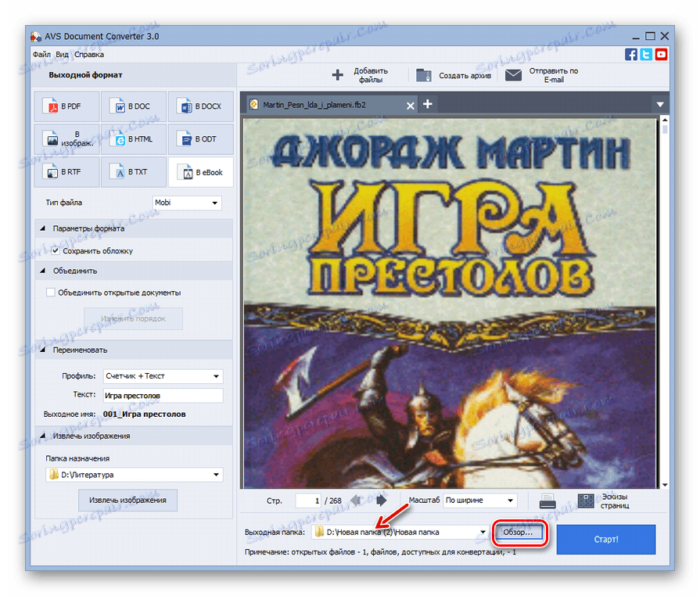The image size is (700, 596).
Task: Click the book cover preview image
Action: [450, 303]
